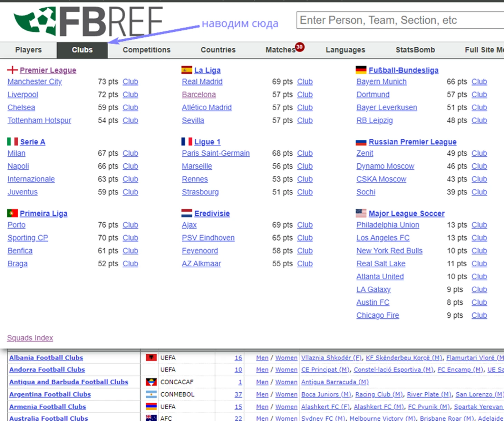The height and width of the screenshot is (421, 504).
Task: Click the FBREF logo
Action: pyautogui.click(x=88, y=21)
